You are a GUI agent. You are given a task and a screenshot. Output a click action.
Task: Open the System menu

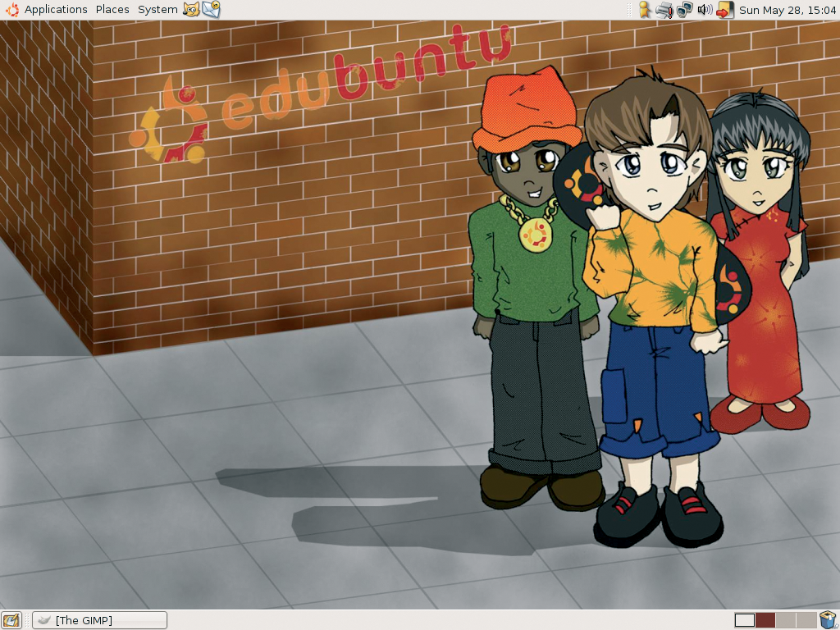(157, 10)
